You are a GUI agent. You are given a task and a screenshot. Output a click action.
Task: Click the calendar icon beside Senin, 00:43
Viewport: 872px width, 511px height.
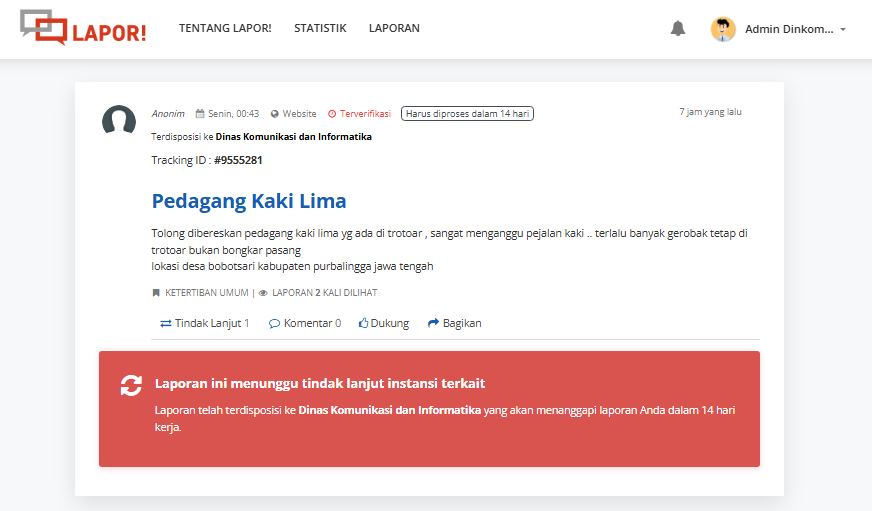(200, 114)
